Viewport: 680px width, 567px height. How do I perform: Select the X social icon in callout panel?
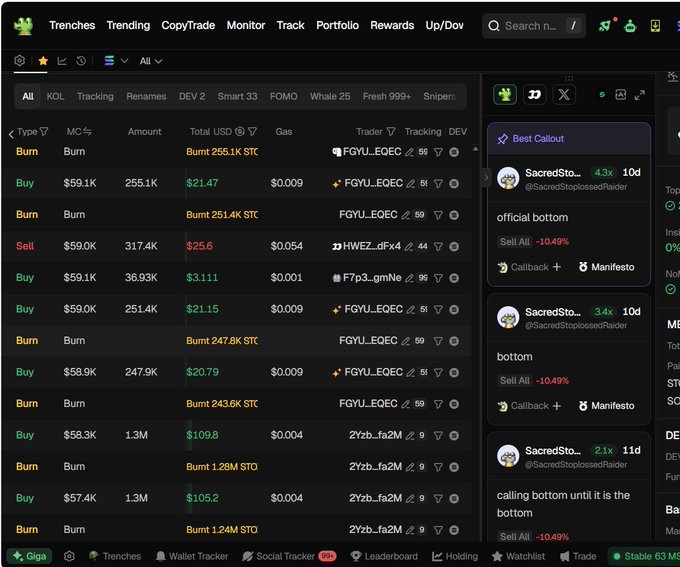point(564,95)
